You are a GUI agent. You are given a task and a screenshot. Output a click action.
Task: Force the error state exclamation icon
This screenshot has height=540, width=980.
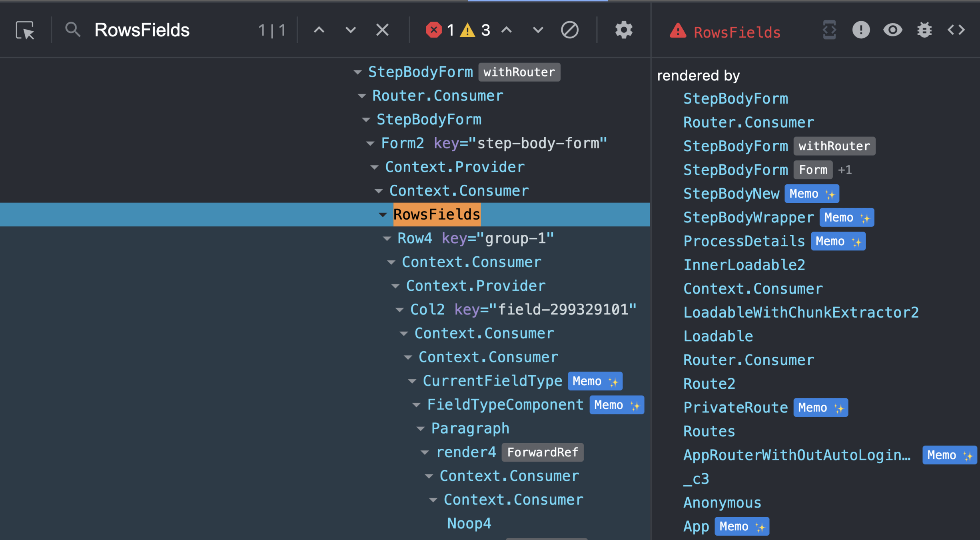pos(861,30)
